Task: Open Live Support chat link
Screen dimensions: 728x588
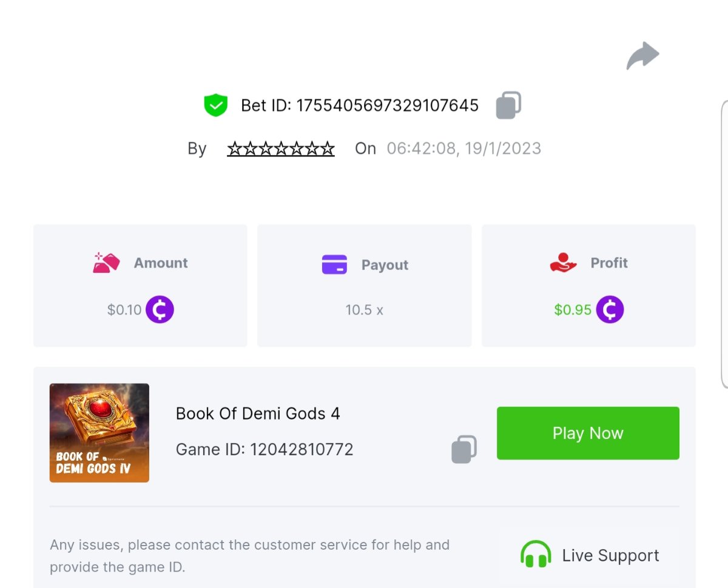Action: pos(610,555)
